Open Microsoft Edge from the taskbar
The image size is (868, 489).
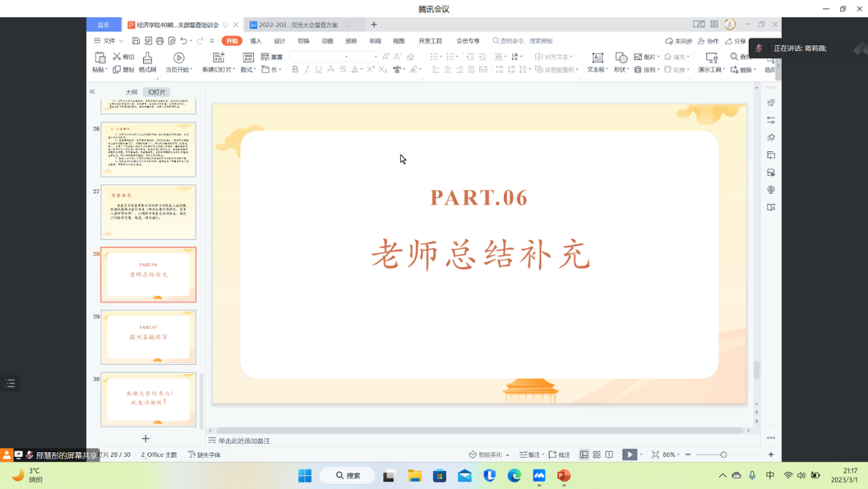pyautogui.click(x=514, y=476)
